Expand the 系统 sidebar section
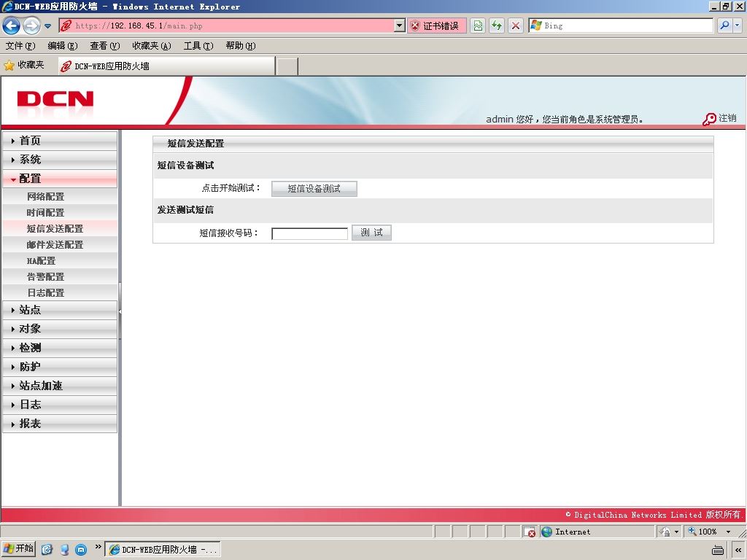The image size is (747, 560). coord(60,160)
